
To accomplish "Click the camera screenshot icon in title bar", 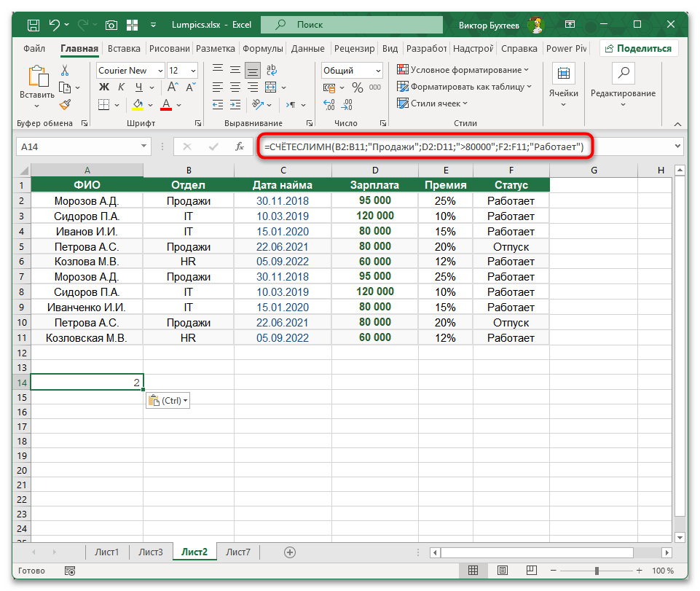I will [111, 25].
